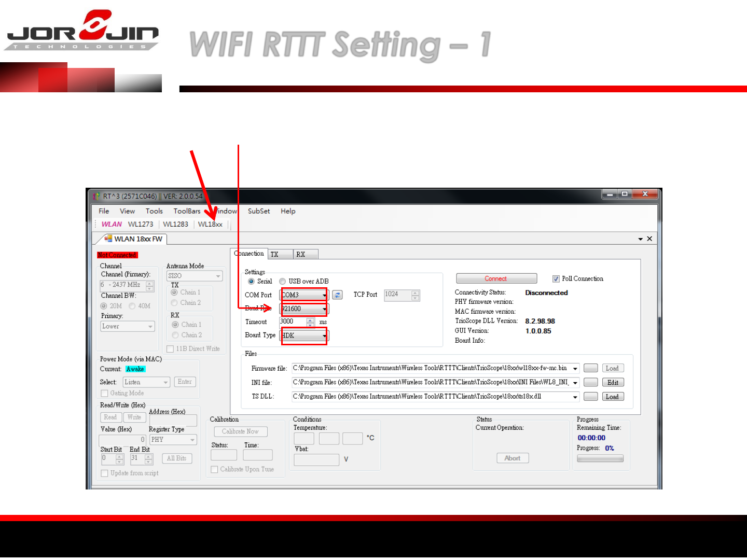
Task: Click the All Bits button
Action: (x=177, y=458)
